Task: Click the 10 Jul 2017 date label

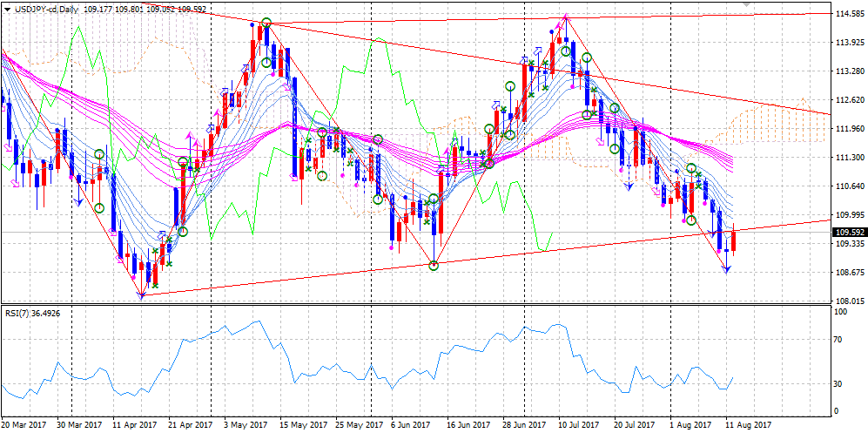Action: click(578, 425)
